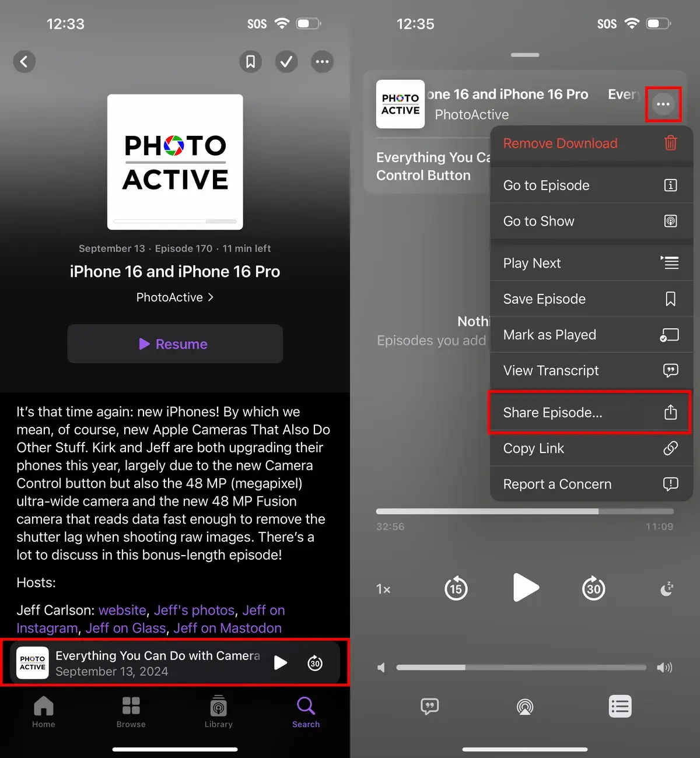
Task: Show the transcript via bottom quote icon
Action: 430,707
